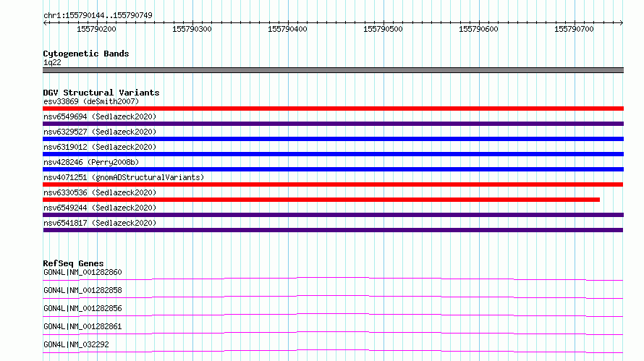This screenshot has width=644, height=361.
Task: Click the GON4L|NM_001282860 transcript label
Action: (82, 272)
